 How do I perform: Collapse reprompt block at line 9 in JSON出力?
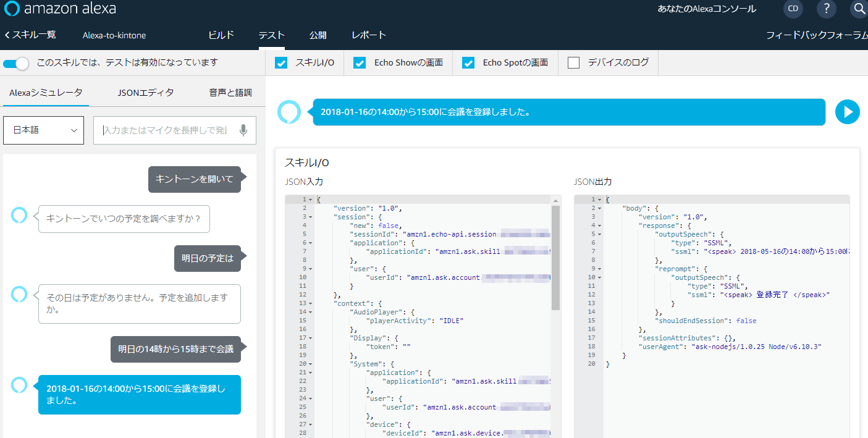[600, 269]
